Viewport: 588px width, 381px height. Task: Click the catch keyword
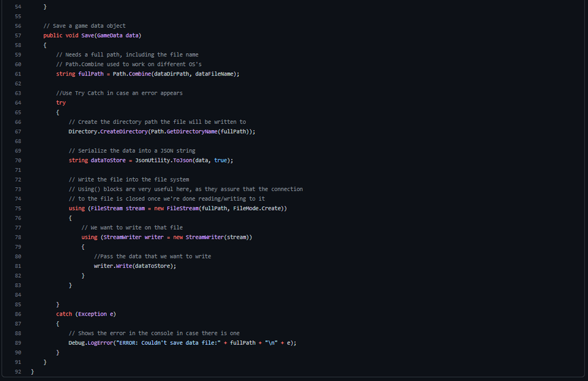pyautogui.click(x=64, y=314)
